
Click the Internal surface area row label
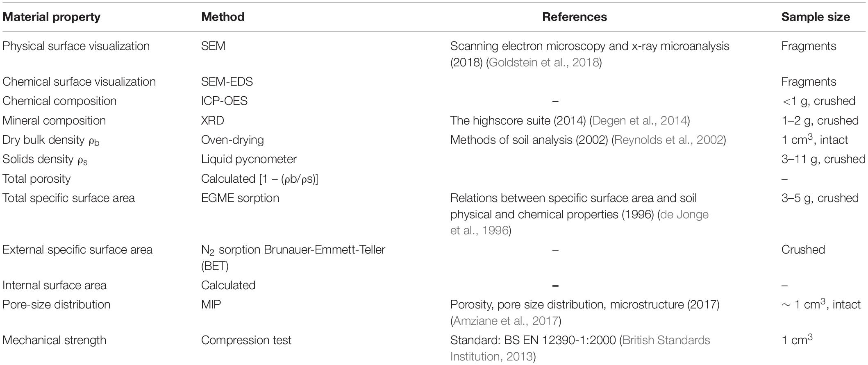pyautogui.click(x=55, y=285)
